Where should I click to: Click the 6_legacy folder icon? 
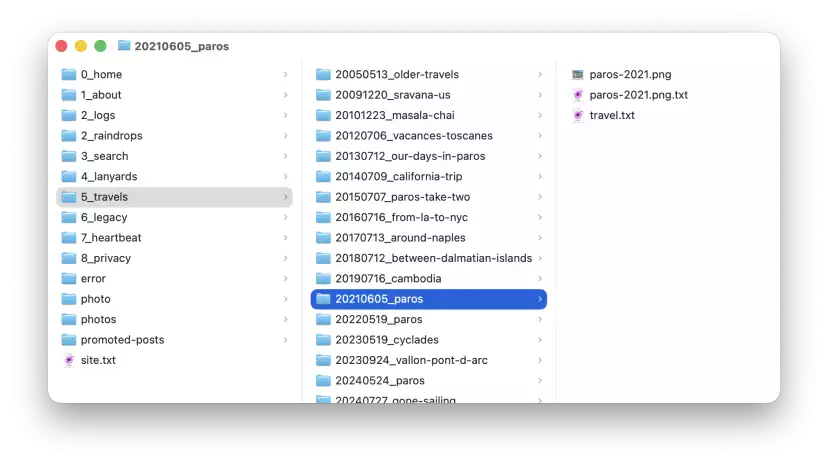(69, 218)
